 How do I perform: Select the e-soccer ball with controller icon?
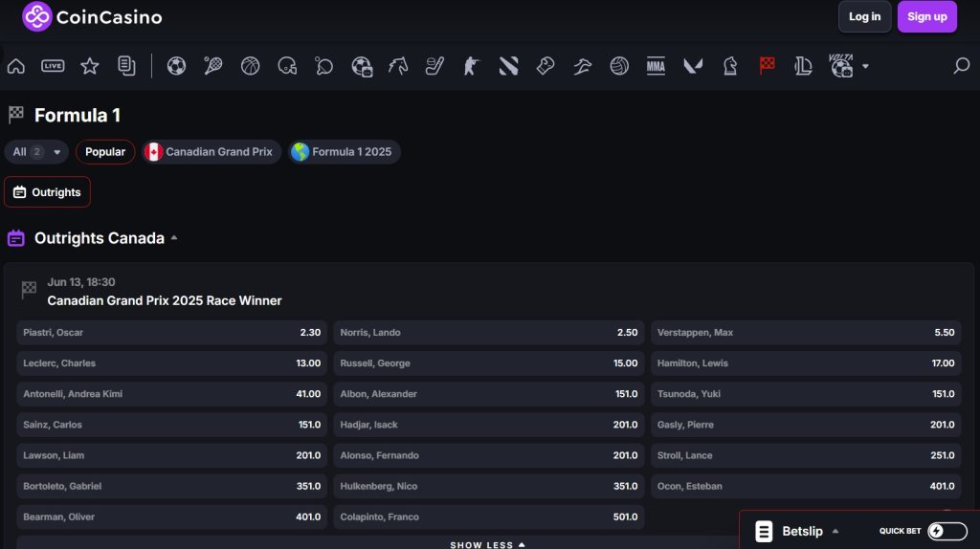click(361, 66)
